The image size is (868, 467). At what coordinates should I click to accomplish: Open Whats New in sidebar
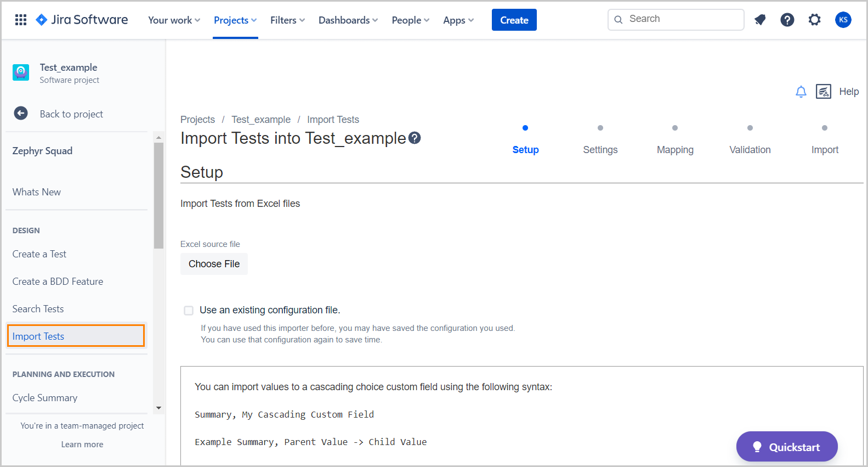point(37,192)
